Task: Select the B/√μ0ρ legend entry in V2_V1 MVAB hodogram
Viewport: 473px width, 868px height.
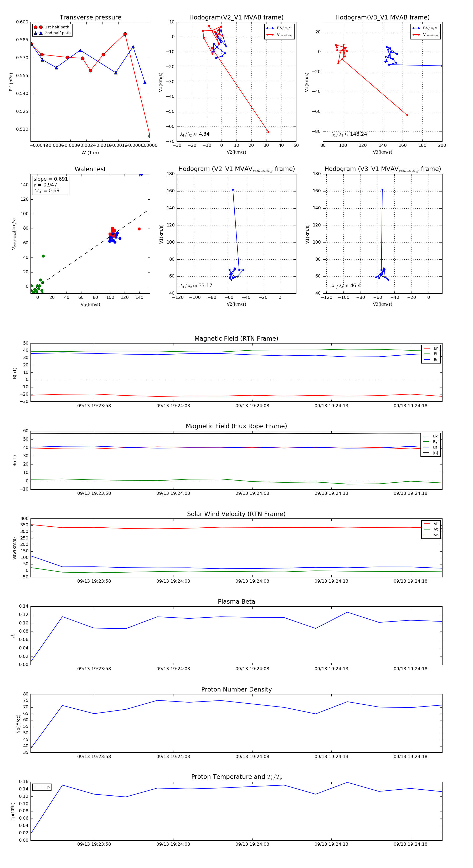Action: point(279,28)
